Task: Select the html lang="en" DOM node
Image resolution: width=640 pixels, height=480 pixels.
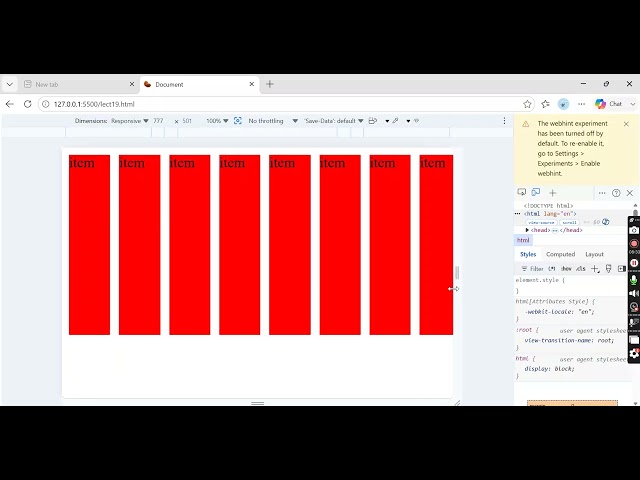Action: coord(550,213)
